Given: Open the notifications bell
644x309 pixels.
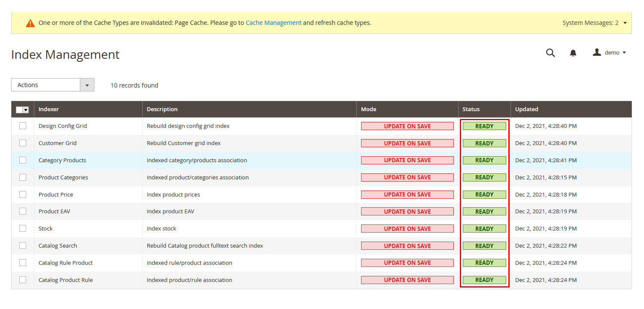Looking at the screenshot, I should pyautogui.click(x=573, y=53).
